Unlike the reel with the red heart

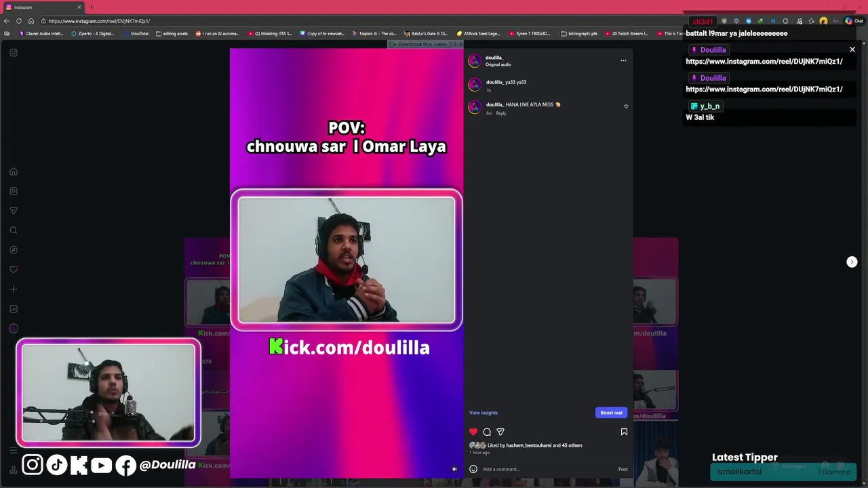tap(473, 432)
